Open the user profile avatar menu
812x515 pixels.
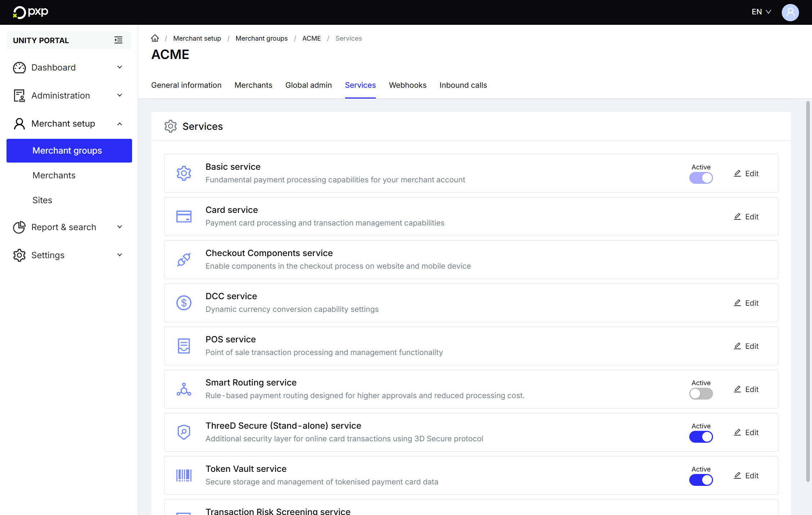(790, 12)
